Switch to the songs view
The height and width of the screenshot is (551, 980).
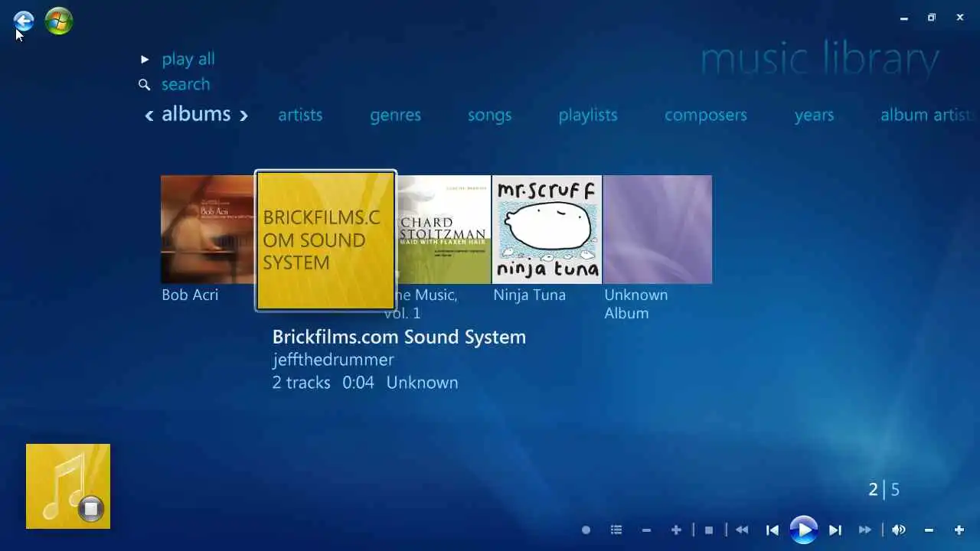[x=489, y=115]
